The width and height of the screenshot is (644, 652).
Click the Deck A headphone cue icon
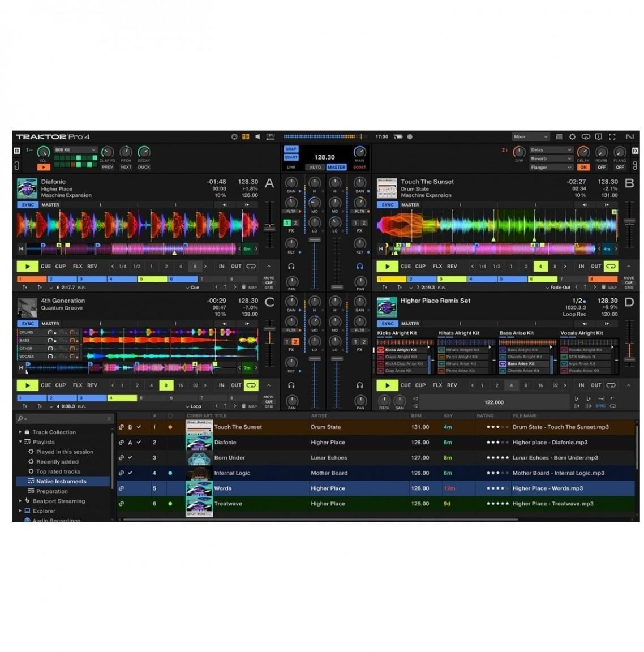pos(291,266)
